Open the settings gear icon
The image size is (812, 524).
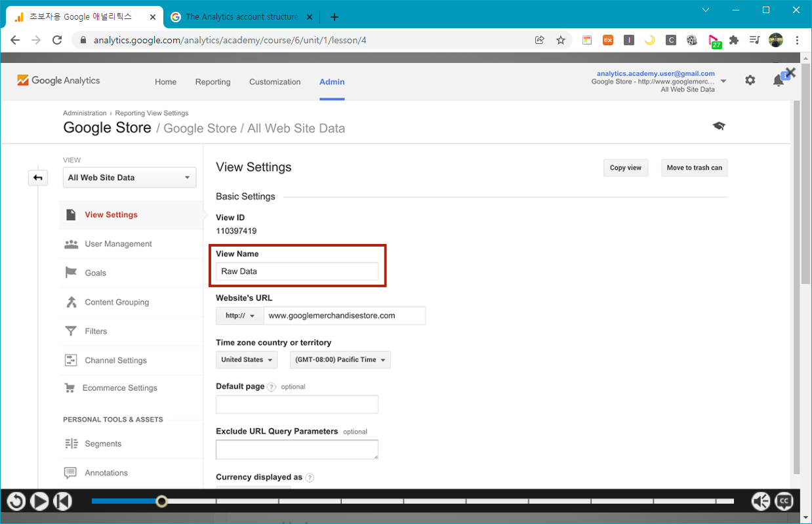750,80
